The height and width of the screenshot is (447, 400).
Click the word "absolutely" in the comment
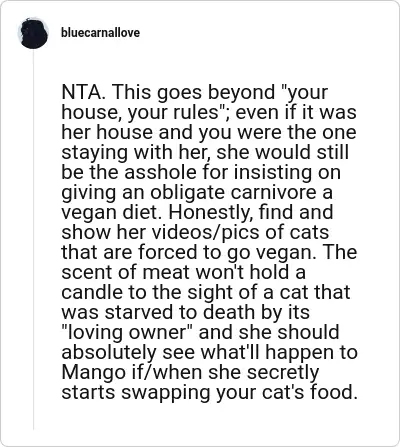click(x=109, y=353)
